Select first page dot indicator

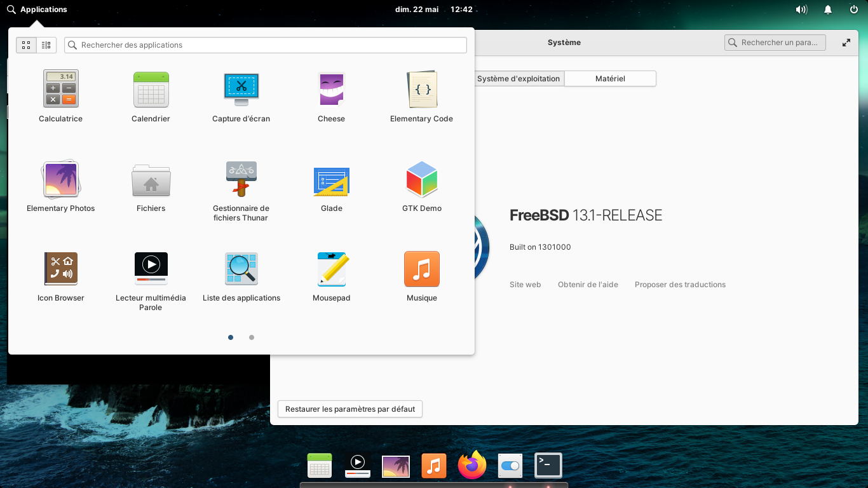[231, 337]
